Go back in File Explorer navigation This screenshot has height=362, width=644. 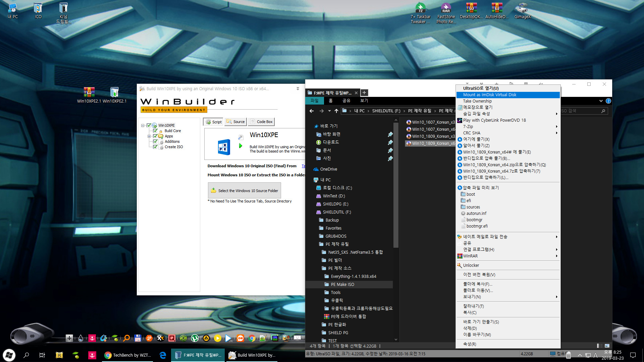pyautogui.click(x=312, y=111)
